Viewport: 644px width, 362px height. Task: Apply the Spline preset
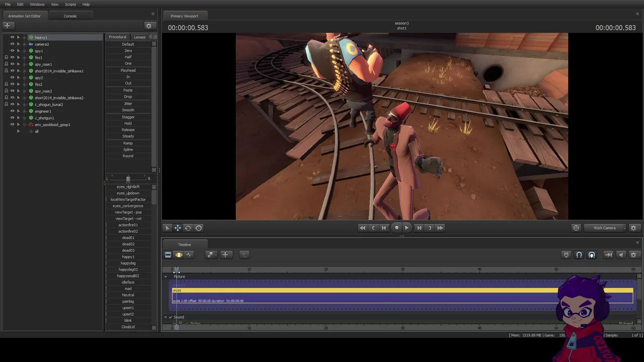pyautogui.click(x=128, y=149)
